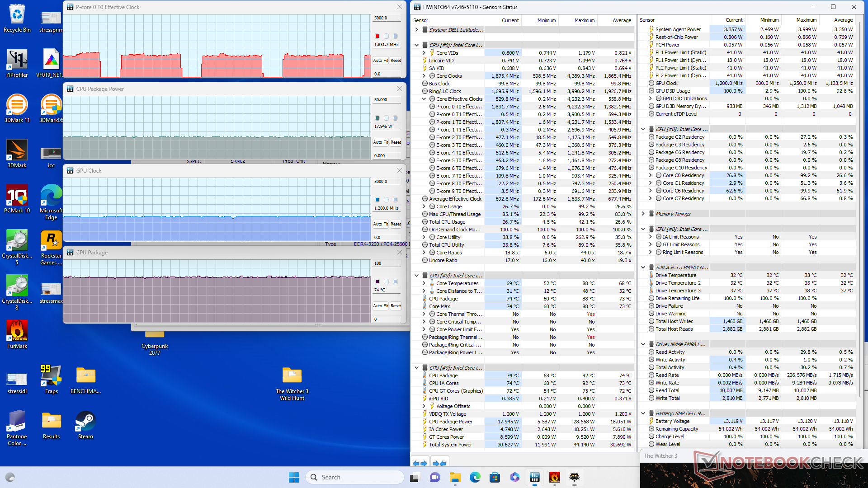Click Auto Fit in CPU Package Power graph

point(380,142)
